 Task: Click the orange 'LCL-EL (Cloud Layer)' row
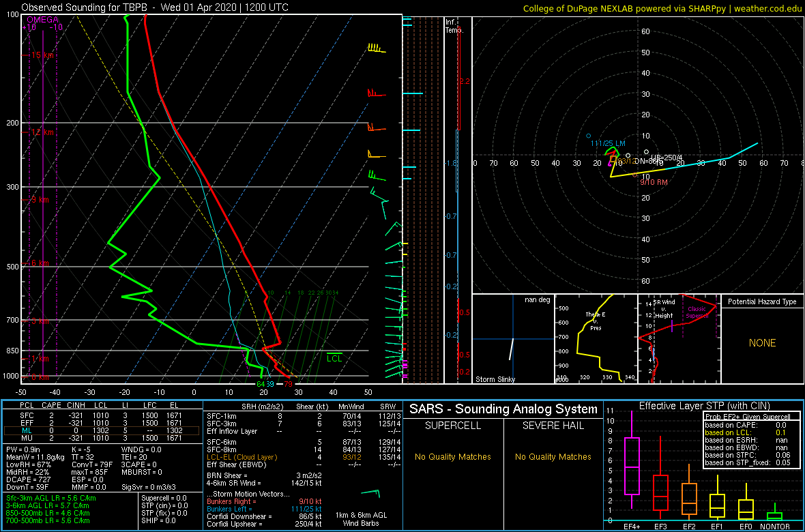point(305,457)
